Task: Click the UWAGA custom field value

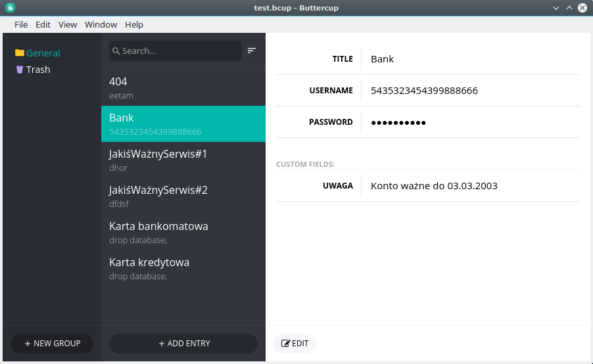Action: pyautogui.click(x=434, y=186)
